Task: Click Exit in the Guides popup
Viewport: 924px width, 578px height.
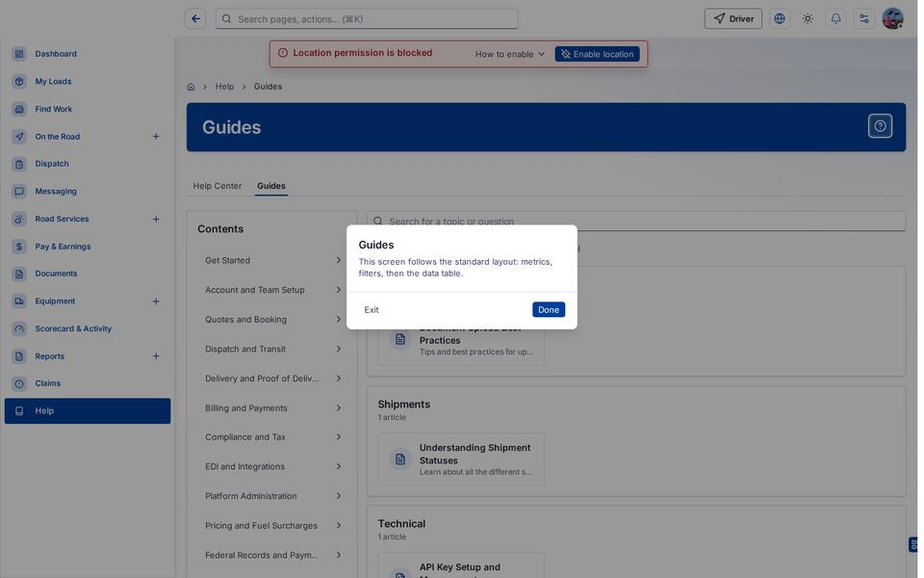Action: [x=372, y=309]
